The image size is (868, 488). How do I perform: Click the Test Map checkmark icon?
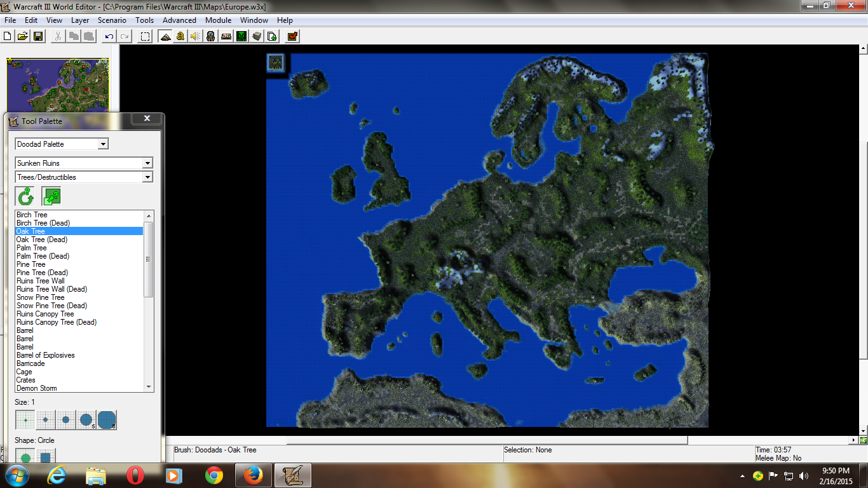click(292, 36)
